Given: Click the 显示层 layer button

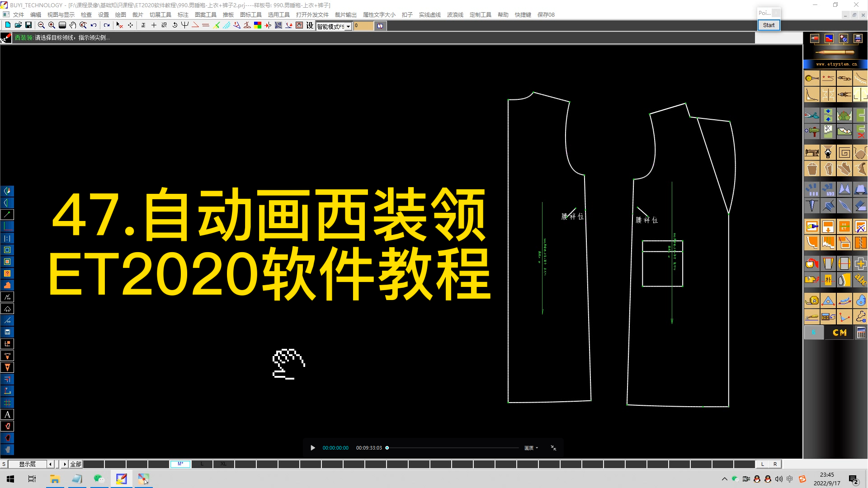Looking at the screenshot, I should pyautogui.click(x=27, y=464).
